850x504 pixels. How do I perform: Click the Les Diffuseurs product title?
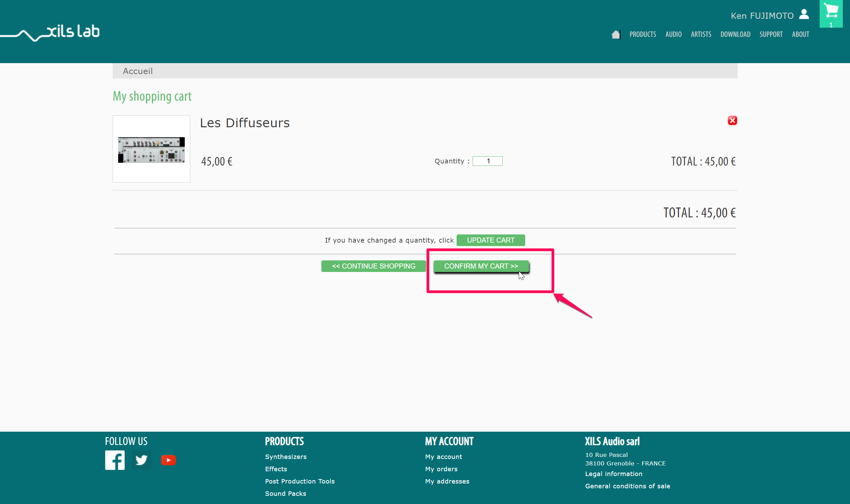[x=245, y=123]
